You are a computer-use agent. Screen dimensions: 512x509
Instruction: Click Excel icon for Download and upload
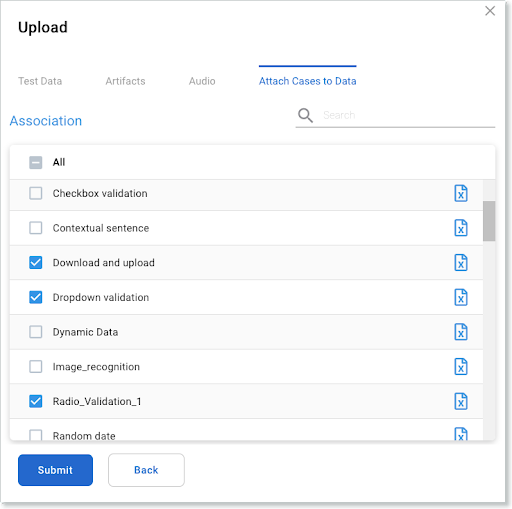click(461, 263)
